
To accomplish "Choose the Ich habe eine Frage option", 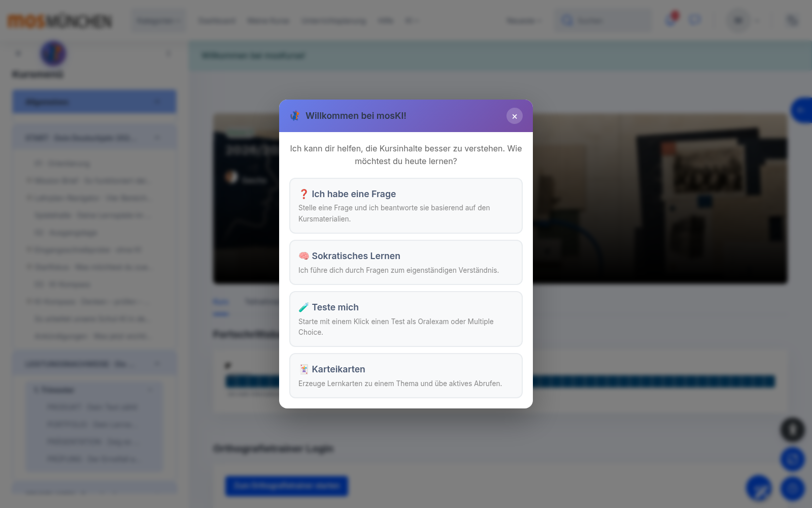I will [x=406, y=206].
